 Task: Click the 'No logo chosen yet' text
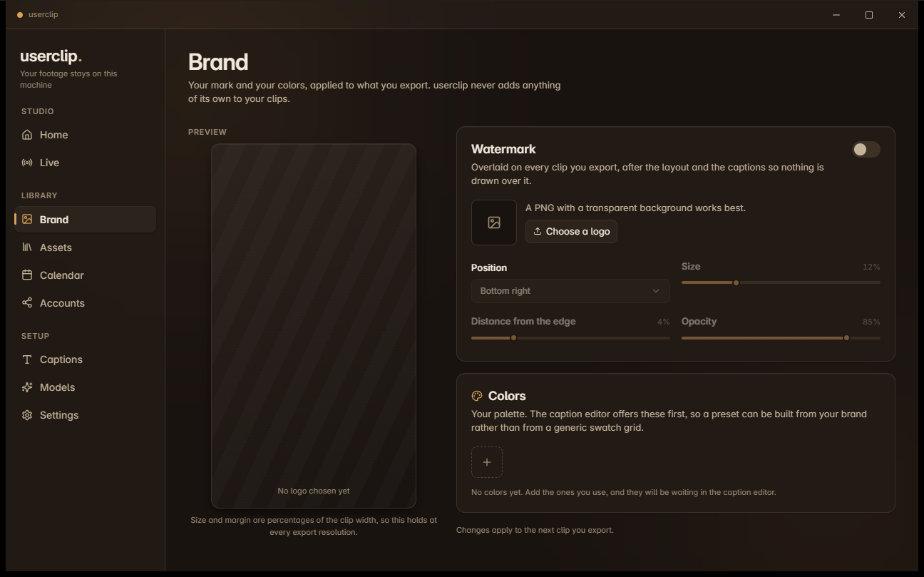pos(314,491)
